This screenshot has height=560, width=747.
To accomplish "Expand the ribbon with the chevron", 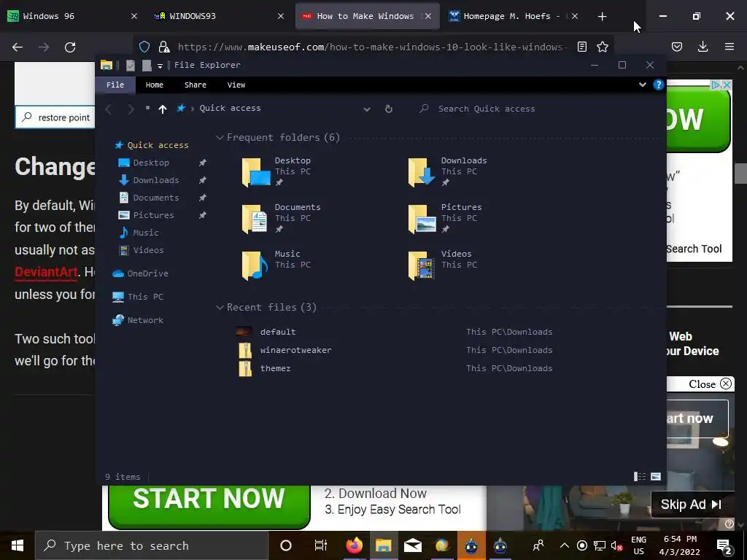I will tap(642, 85).
